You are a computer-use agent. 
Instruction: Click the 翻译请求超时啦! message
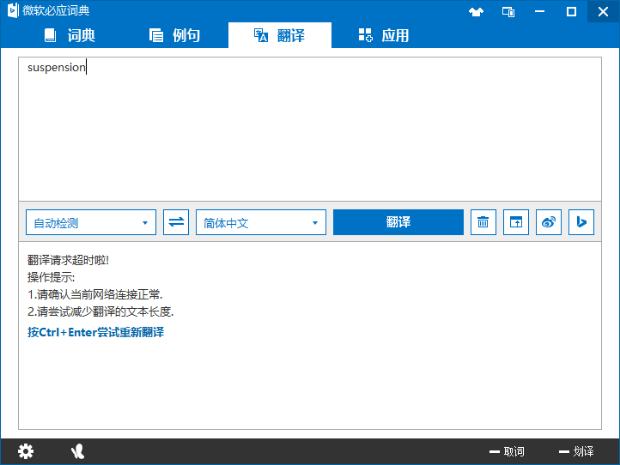coord(68,260)
